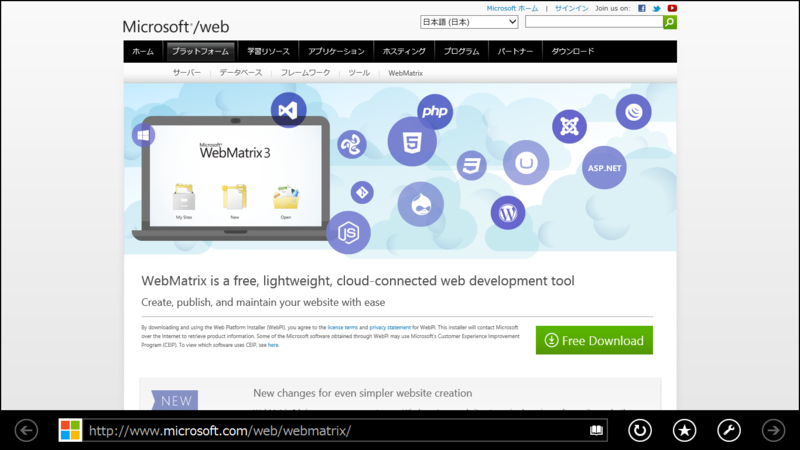The height and width of the screenshot is (450, 800).
Task: Click the 'New changes for even simpler website creation' heading
Action: [363, 393]
